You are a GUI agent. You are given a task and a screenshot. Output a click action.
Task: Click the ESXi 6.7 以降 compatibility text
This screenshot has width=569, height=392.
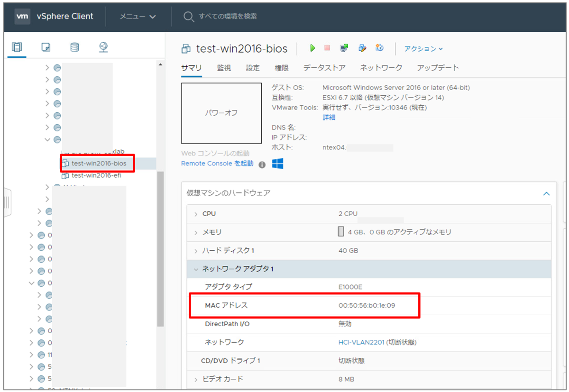[383, 98]
